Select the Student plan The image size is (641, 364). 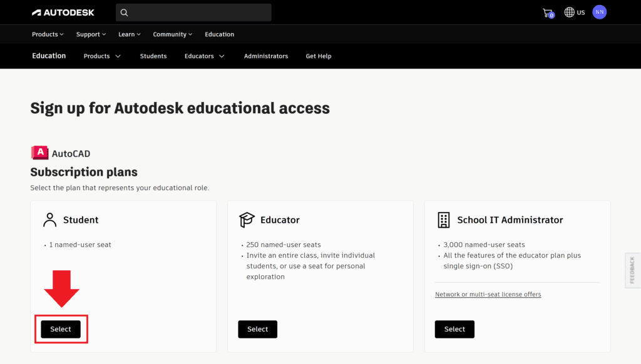(x=61, y=329)
